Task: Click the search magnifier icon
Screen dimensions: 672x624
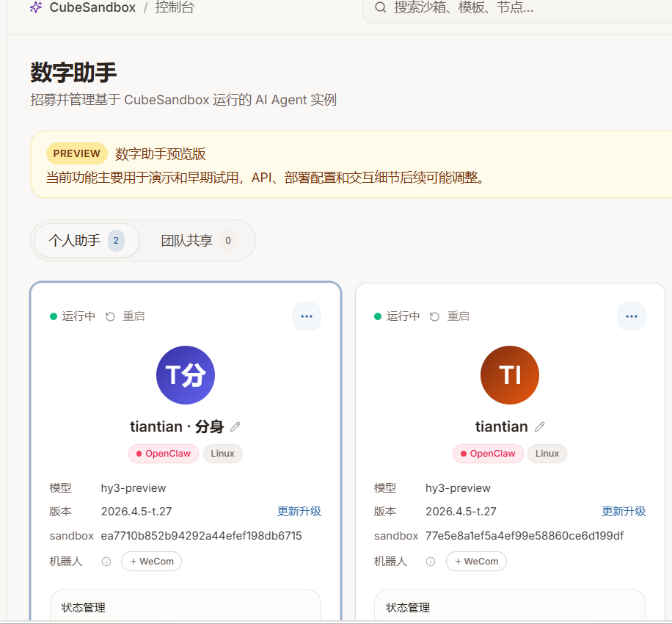Action: (380, 7)
